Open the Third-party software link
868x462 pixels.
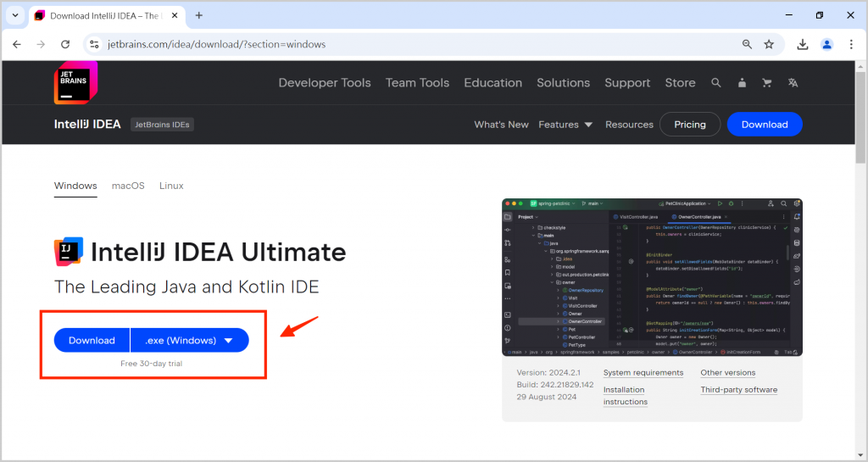point(739,389)
